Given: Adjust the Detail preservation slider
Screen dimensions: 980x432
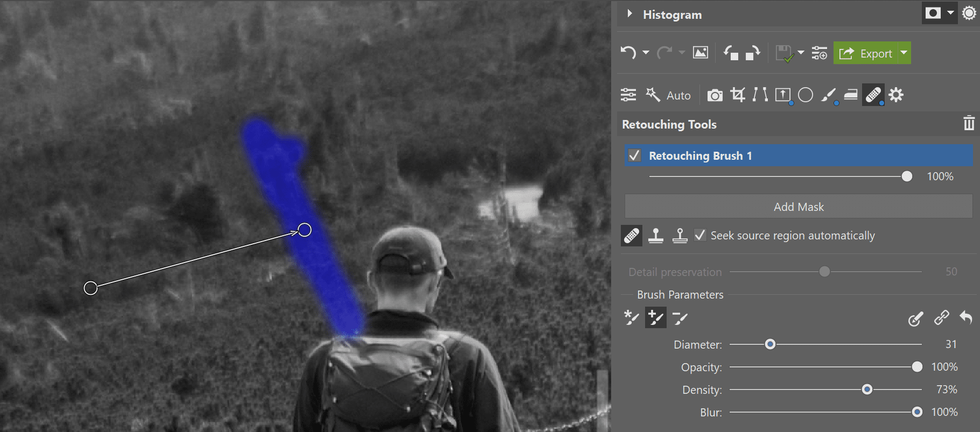Looking at the screenshot, I should point(824,272).
